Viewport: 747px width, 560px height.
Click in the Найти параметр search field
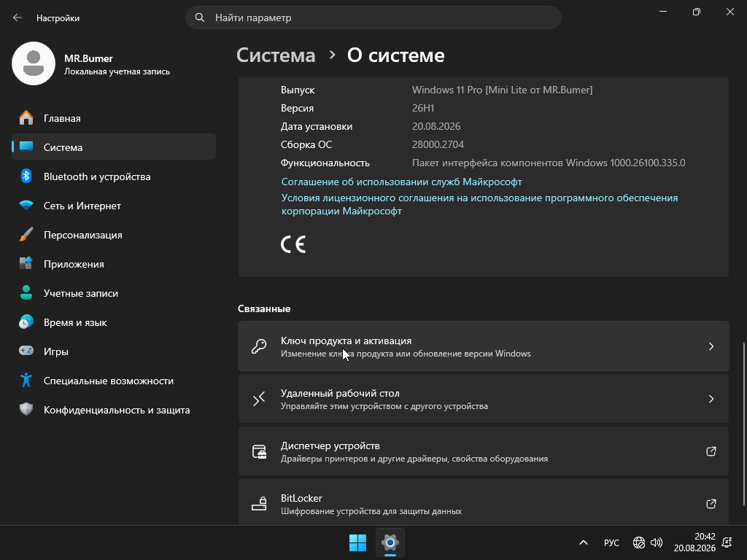click(x=373, y=17)
